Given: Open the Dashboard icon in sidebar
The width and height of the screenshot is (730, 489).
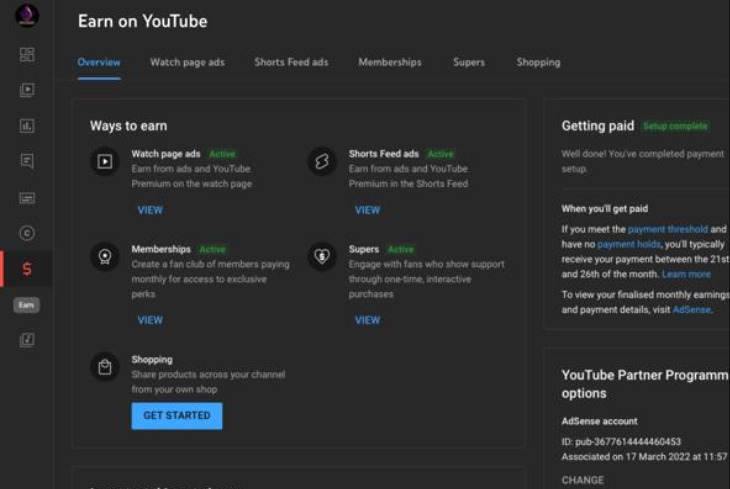Looking at the screenshot, I should click(27, 54).
